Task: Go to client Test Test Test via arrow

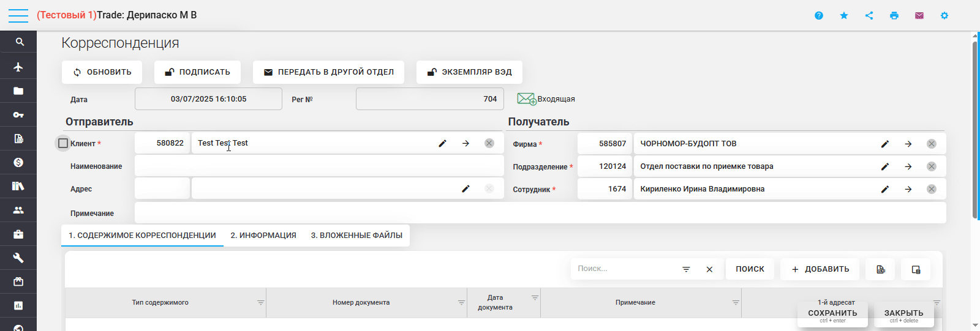Action: point(466,143)
